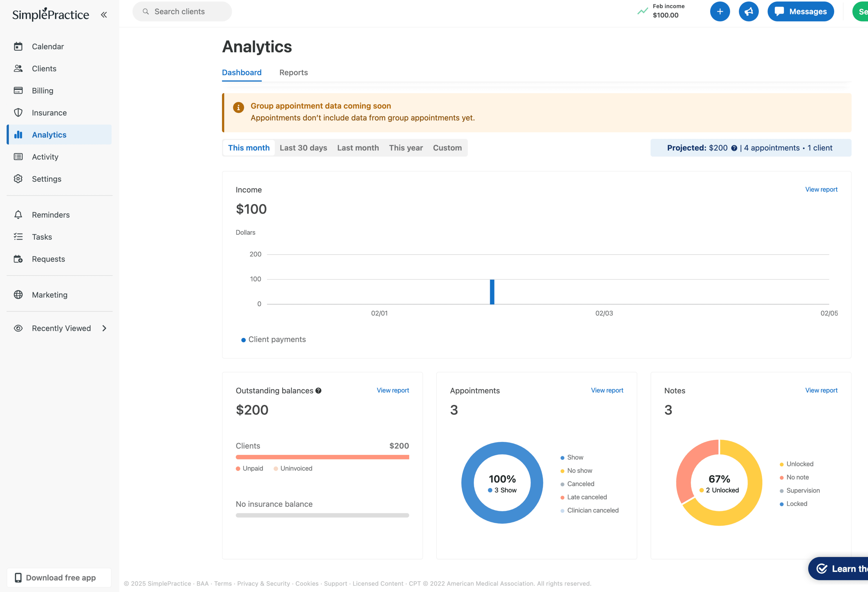Select Custom date range option
The width and height of the screenshot is (868, 592).
click(x=447, y=148)
